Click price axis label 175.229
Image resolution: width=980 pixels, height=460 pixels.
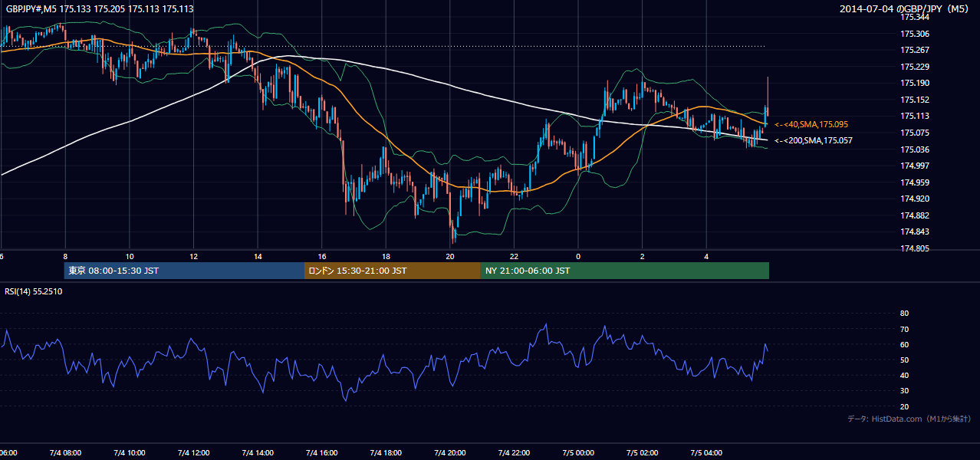[915, 67]
